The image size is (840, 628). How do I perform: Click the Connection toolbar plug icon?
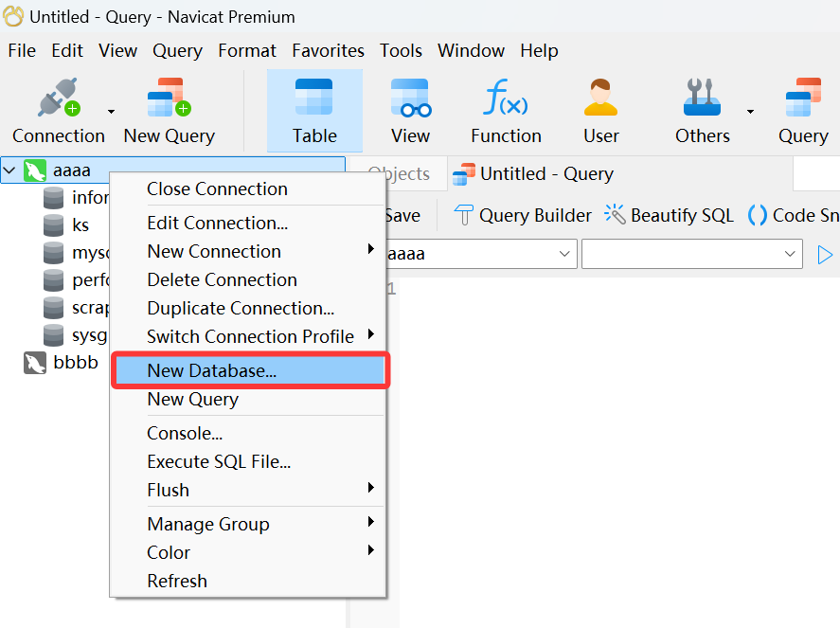[x=59, y=97]
